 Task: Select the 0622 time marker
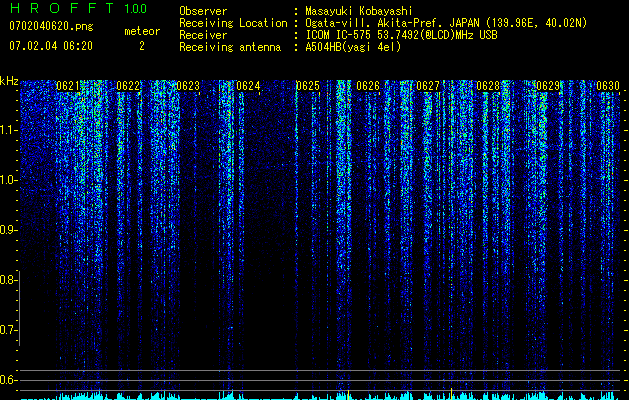tap(128, 86)
